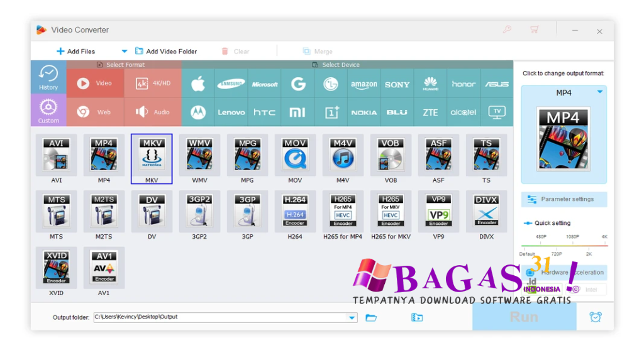644x338 pixels.
Task: Open Honor device presets
Action: [464, 84]
